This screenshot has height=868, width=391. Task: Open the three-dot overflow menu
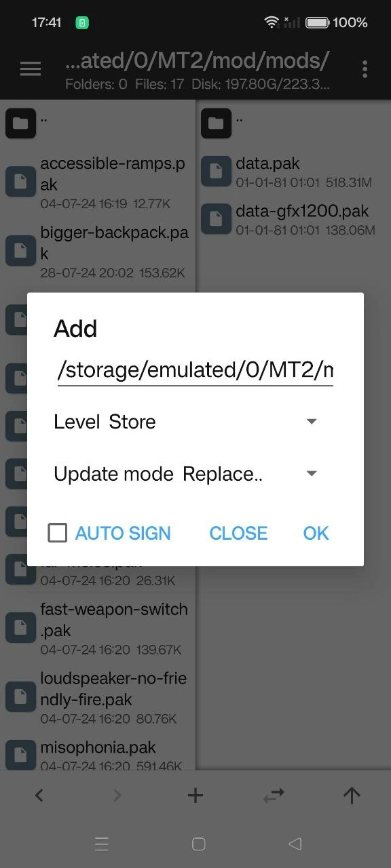tap(365, 69)
